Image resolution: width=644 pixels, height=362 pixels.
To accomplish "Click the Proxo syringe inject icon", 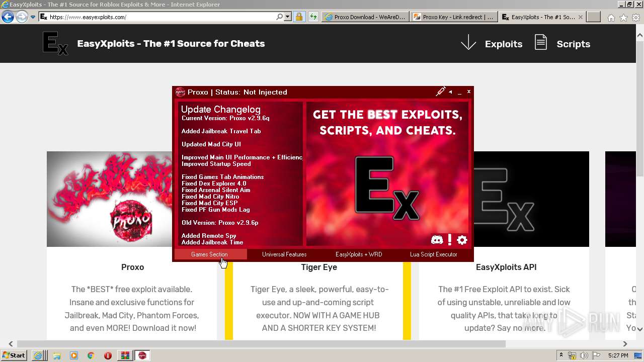I will point(441,92).
